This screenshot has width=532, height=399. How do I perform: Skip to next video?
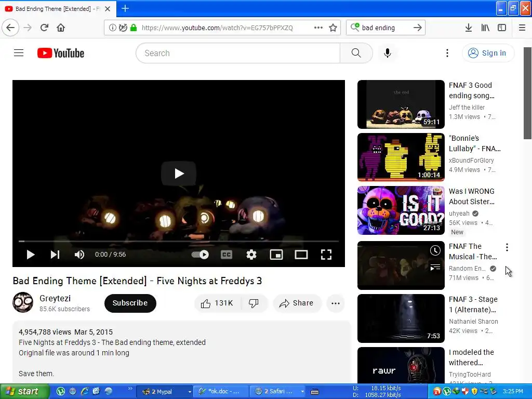click(x=55, y=255)
